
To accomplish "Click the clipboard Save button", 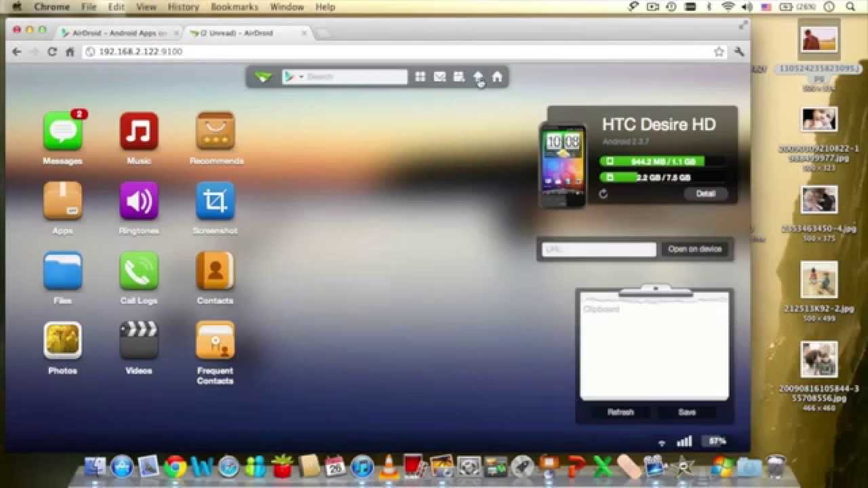I will (x=687, y=412).
